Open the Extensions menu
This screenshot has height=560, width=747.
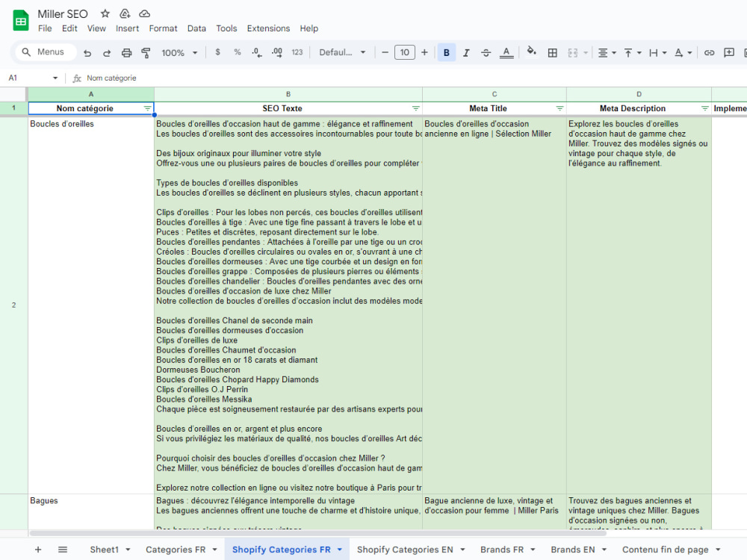coord(268,28)
